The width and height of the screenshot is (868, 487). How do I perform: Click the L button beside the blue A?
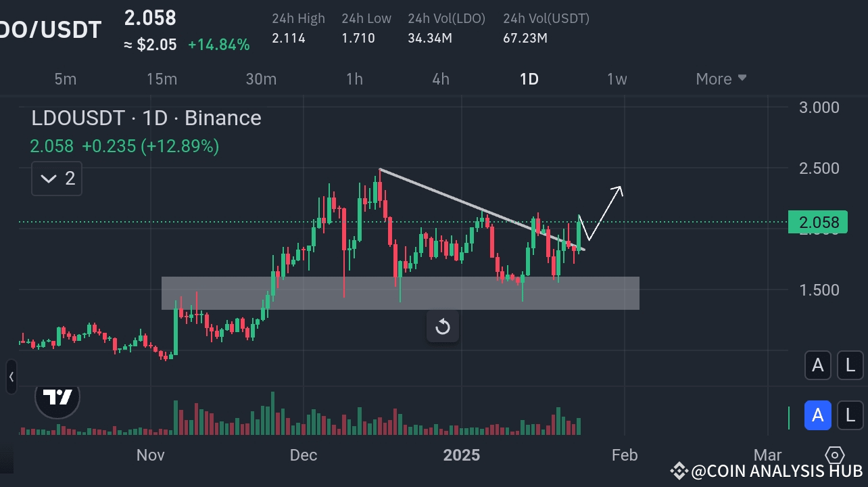tap(850, 415)
